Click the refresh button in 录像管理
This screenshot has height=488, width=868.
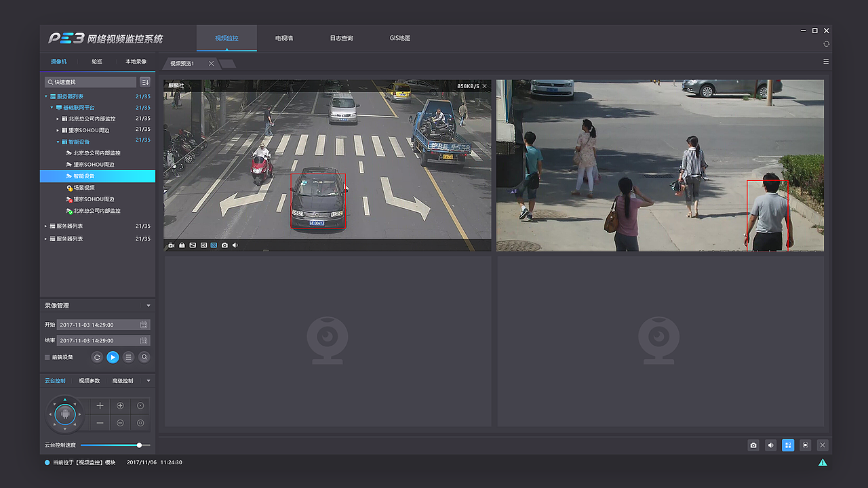pos(97,357)
